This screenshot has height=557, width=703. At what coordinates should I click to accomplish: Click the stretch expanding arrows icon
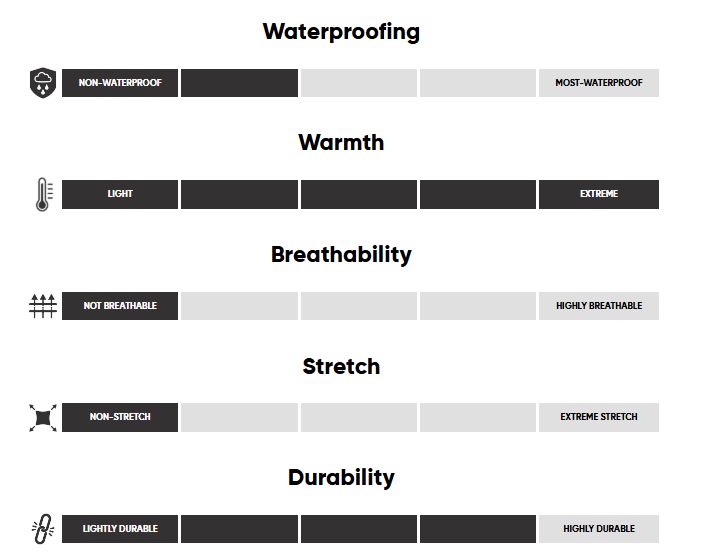click(42, 417)
